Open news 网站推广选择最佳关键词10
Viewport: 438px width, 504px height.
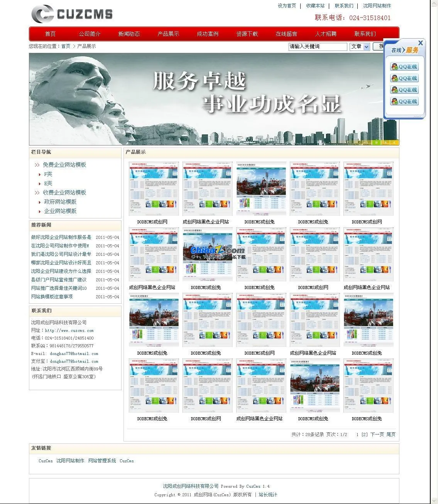[59, 288]
